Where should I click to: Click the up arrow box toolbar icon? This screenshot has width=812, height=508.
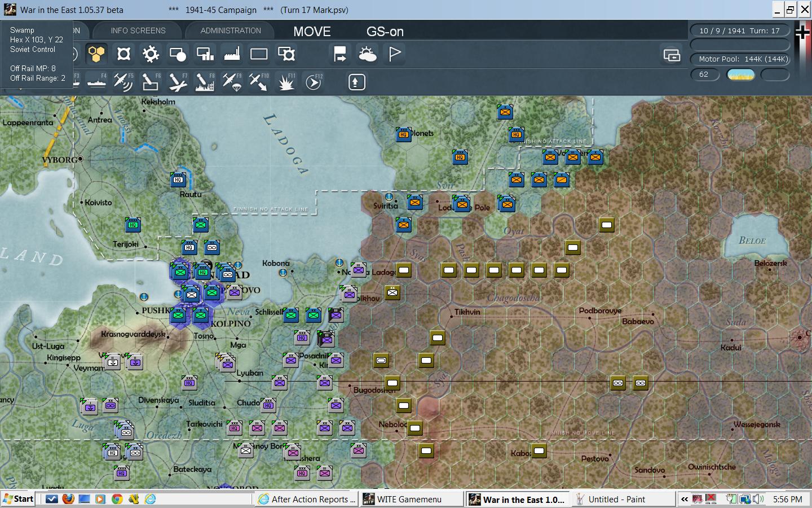[356, 82]
